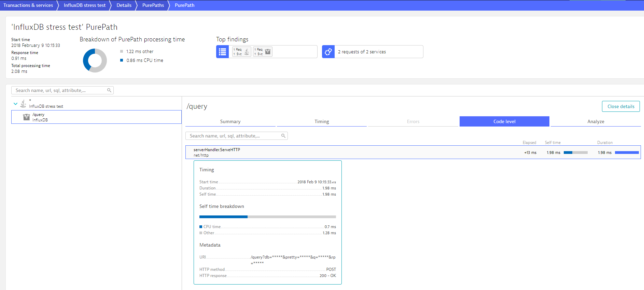Click the self time breakdown bar
Screen dimensions: 644x290
[x=267, y=217]
